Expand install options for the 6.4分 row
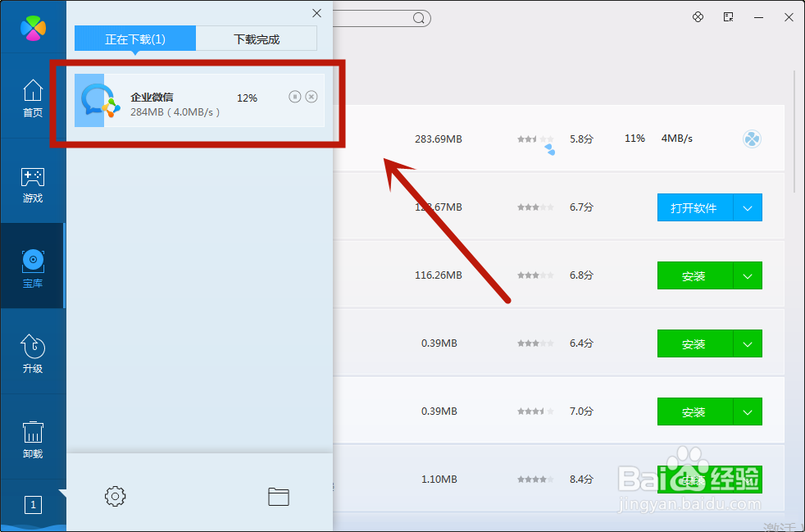The width and height of the screenshot is (805, 532). point(748,343)
